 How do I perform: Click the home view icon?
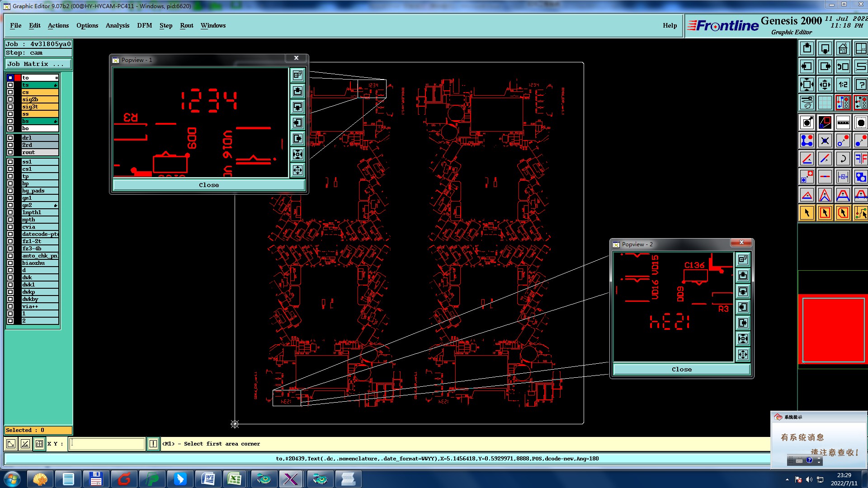click(843, 48)
